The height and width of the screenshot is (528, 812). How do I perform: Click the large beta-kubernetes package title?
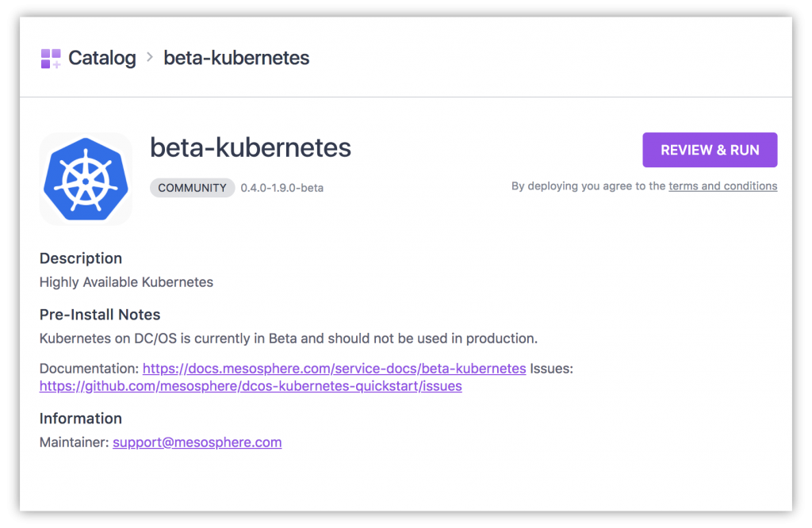click(x=251, y=147)
